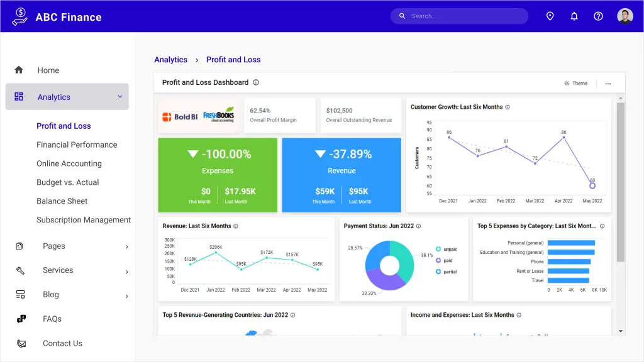Click the ABC Finance logo icon

(x=20, y=17)
